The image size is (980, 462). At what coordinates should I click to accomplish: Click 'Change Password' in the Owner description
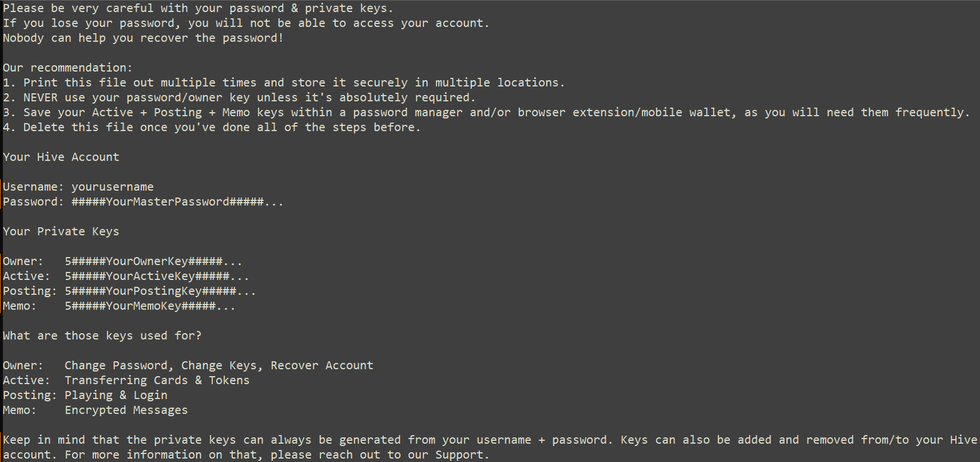pos(116,366)
